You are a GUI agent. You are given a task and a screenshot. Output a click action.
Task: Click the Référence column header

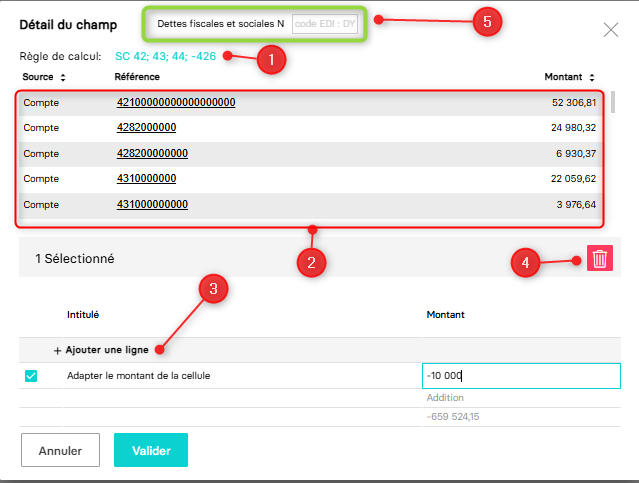pos(137,77)
